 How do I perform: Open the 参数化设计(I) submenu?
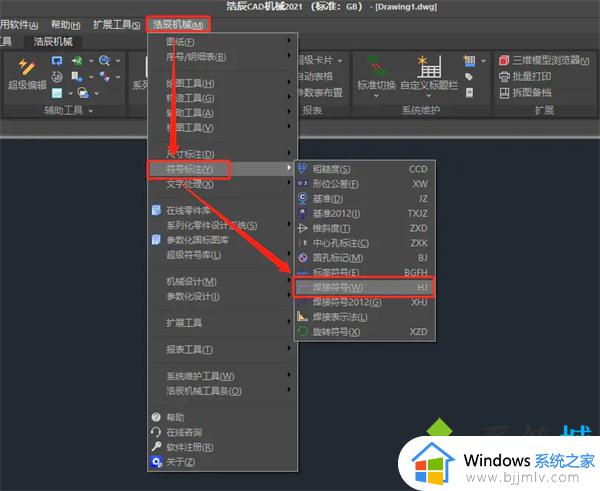point(222,297)
